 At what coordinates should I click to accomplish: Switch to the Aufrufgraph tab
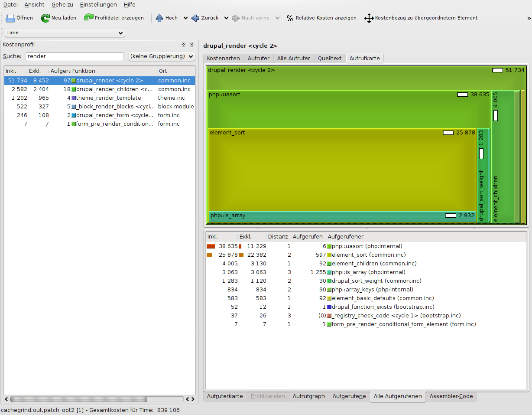(308, 396)
